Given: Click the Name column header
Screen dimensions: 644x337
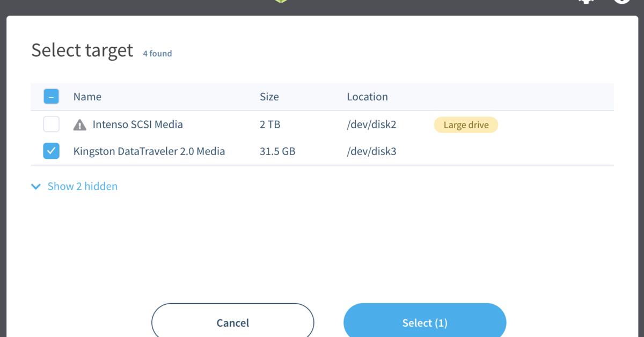Looking at the screenshot, I should (x=87, y=97).
